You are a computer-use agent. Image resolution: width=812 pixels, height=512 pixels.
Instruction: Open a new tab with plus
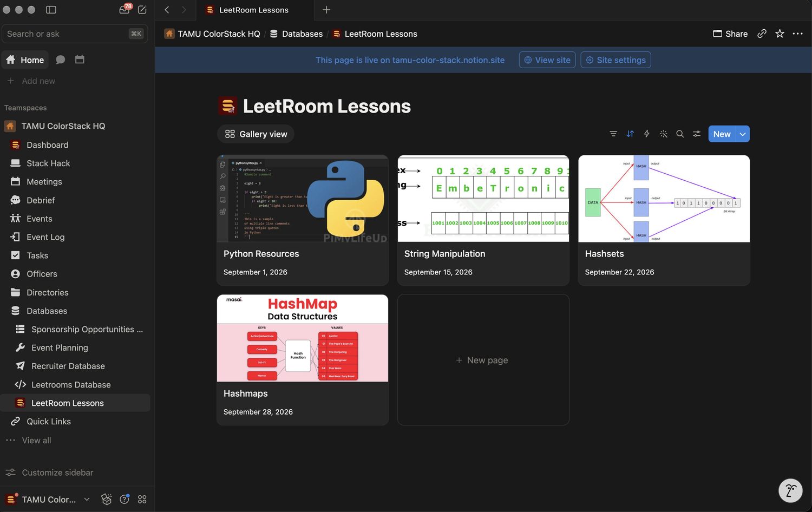(326, 10)
